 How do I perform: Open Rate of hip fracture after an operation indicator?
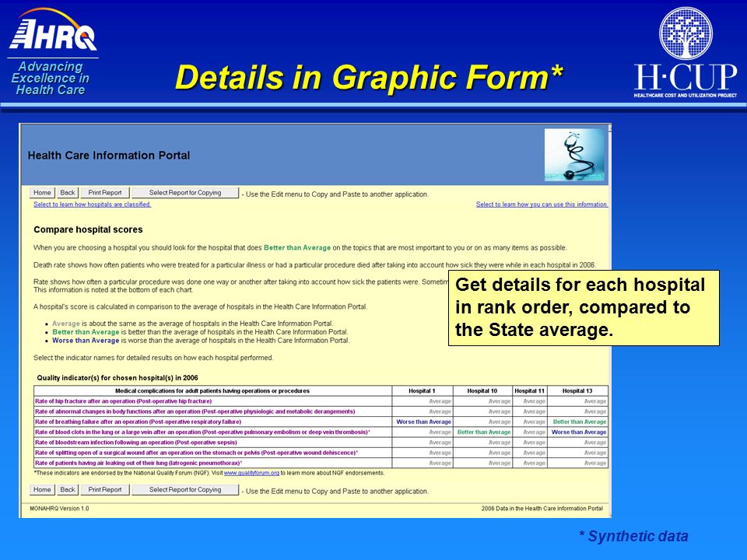click(x=124, y=401)
